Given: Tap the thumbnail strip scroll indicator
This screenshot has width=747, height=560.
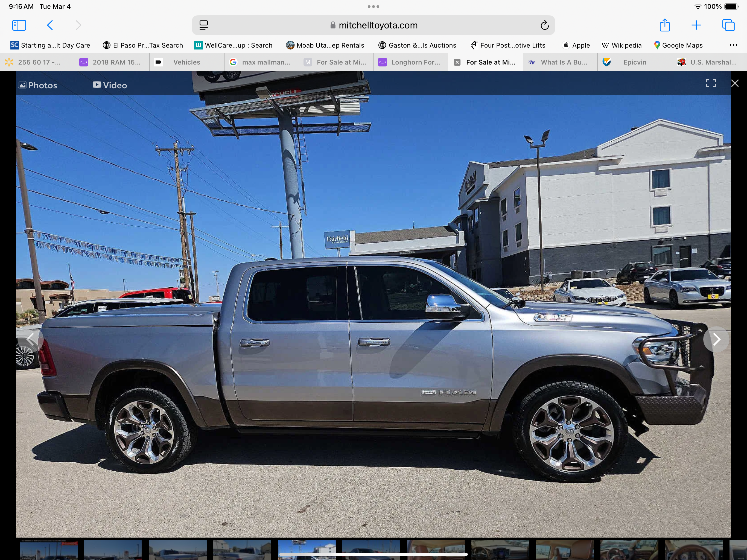Looking at the screenshot, I should tap(373, 554).
